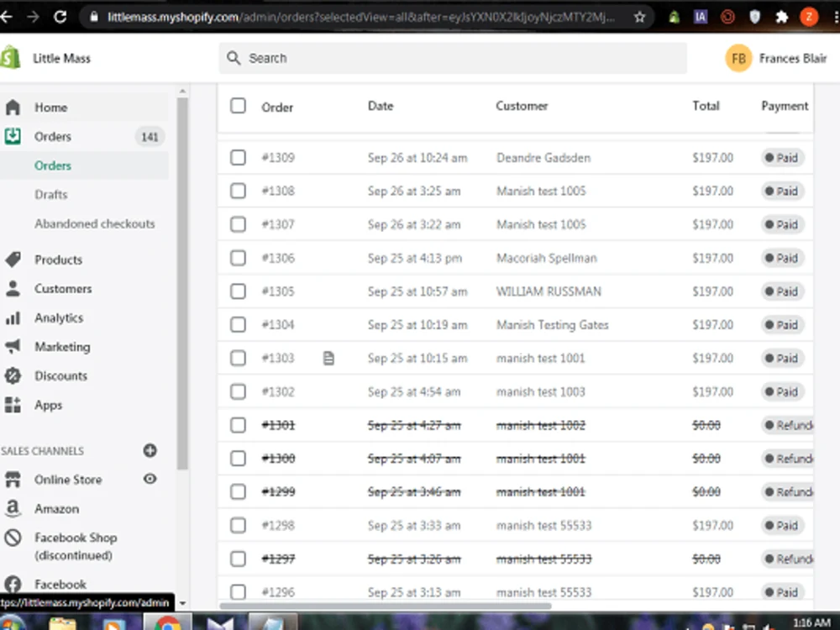Select order #1307 checkbox
The width and height of the screenshot is (840, 630).
click(238, 224)
